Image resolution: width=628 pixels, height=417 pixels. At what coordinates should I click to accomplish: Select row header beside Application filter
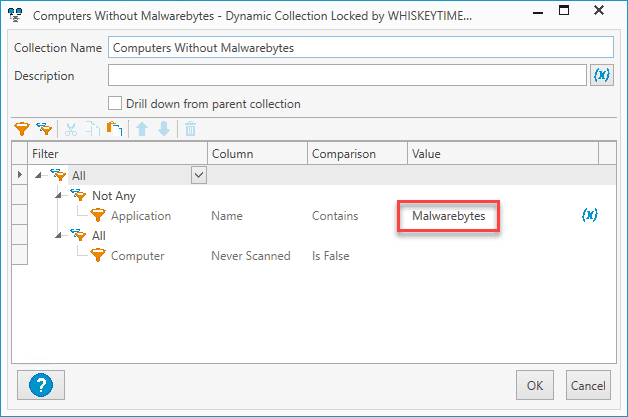[20, 215]
